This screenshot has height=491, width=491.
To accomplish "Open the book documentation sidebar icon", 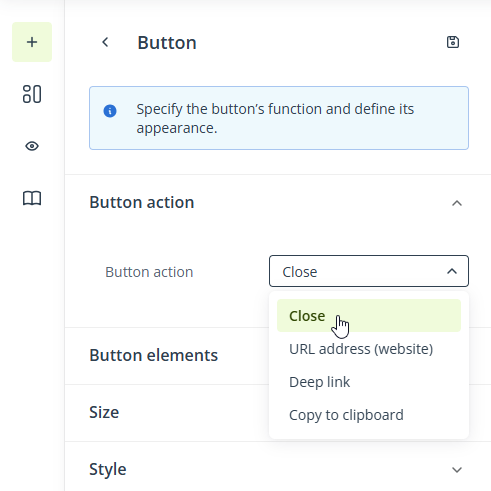I will pos(32,198).
